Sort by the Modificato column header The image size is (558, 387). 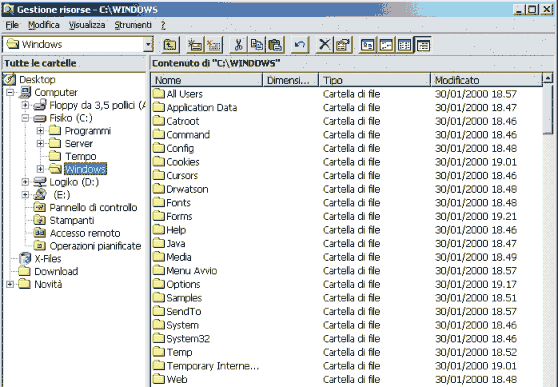(486, 80)
